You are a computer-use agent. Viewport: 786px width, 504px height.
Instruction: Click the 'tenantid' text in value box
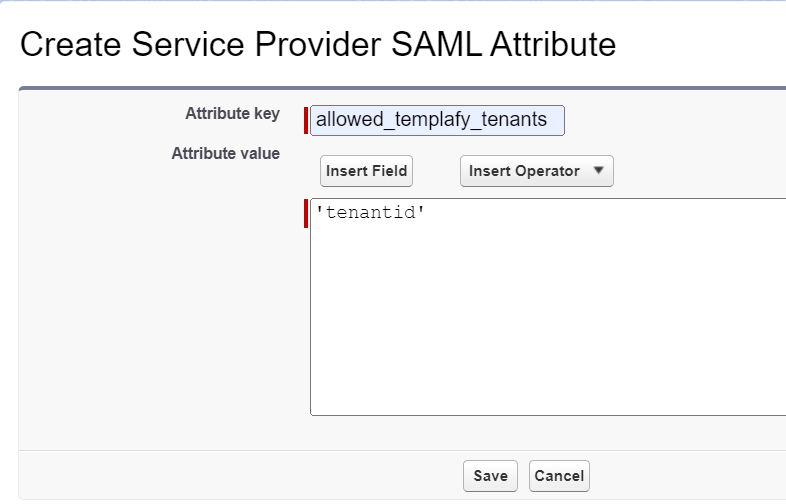[x=370, y=213]
